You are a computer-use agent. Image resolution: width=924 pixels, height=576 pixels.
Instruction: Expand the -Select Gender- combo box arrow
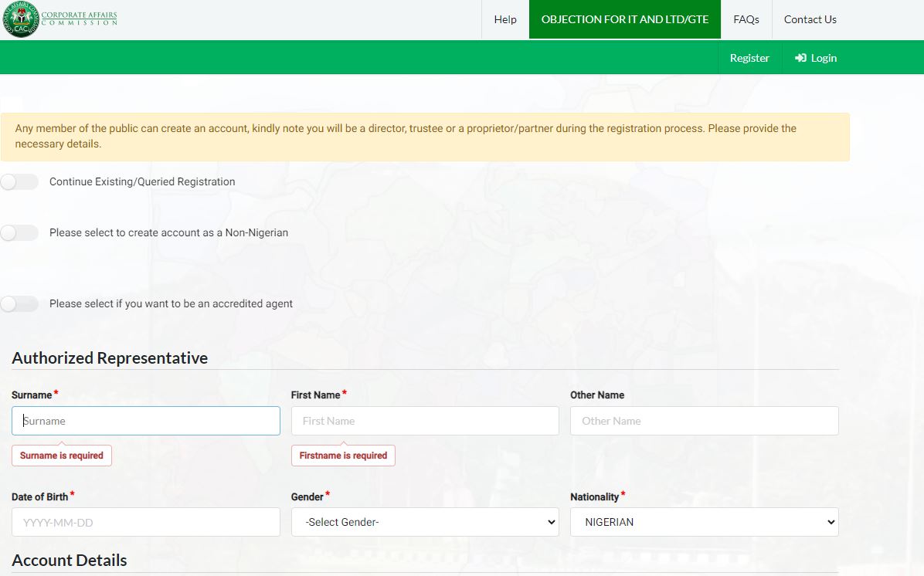point(549,522)
